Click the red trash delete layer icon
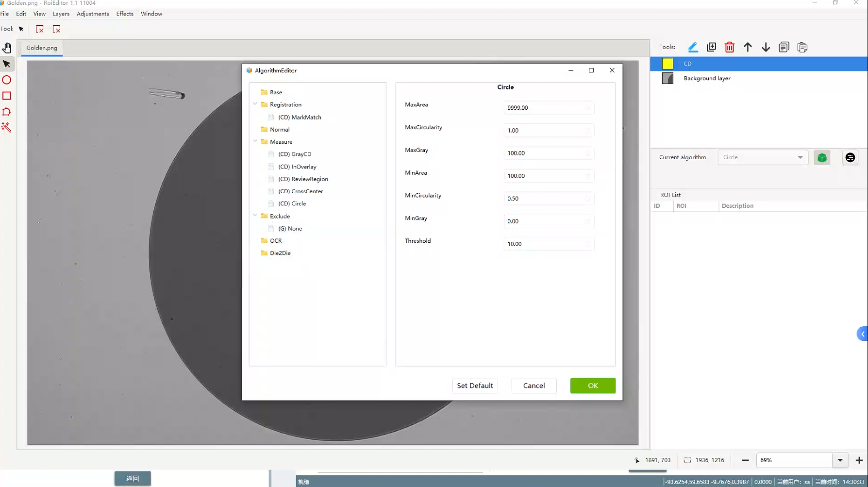Viewport: 868px width, 487px height. [729, 47]
